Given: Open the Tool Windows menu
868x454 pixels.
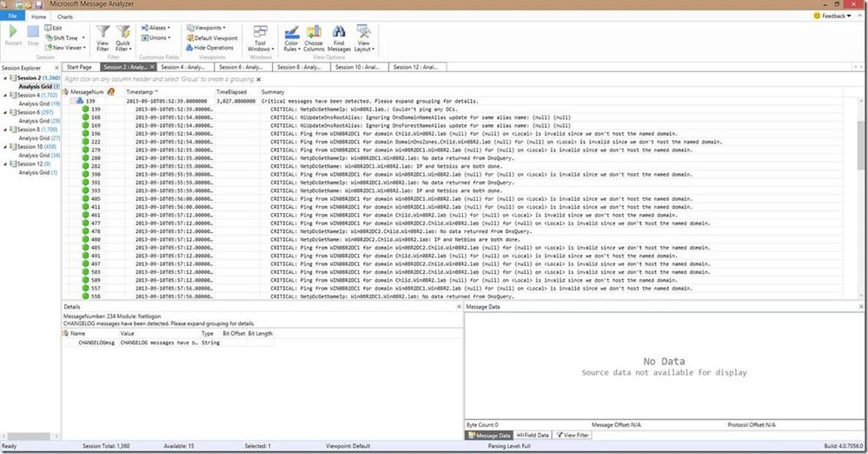Looking at the screenshot, I should click(x=260, y=39).
